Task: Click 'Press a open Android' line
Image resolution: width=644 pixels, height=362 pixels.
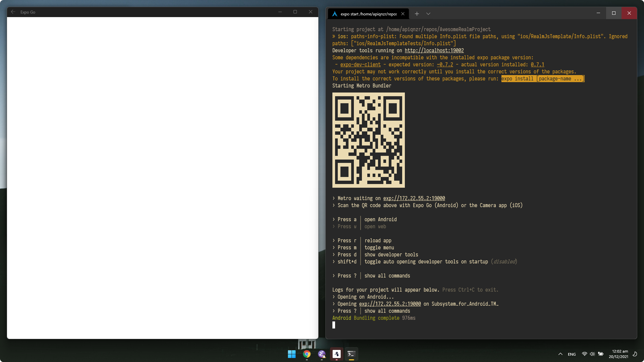Action: (364, 220)
